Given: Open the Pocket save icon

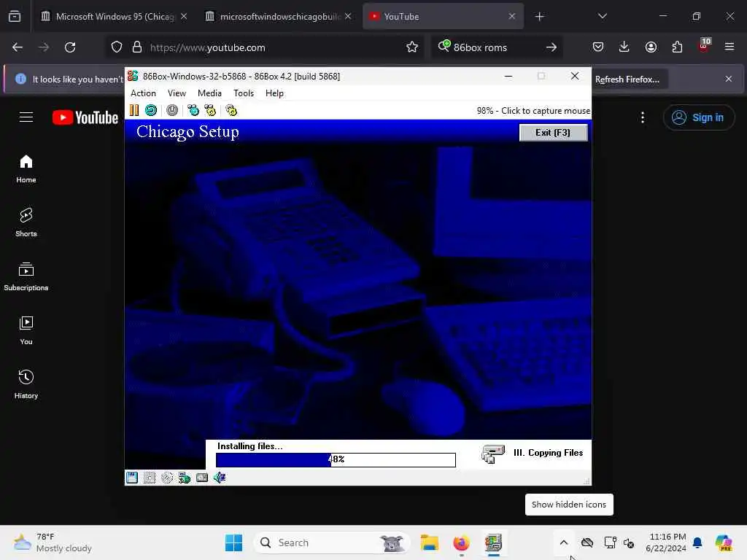Looking at the screenshot, I should click(x=598, y=47).
